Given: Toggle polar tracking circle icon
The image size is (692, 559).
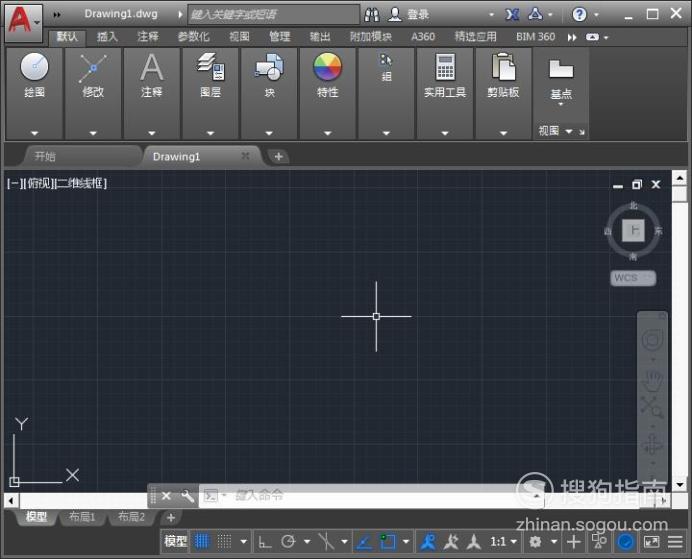Looking at the screenshot, I should (288, 542).
